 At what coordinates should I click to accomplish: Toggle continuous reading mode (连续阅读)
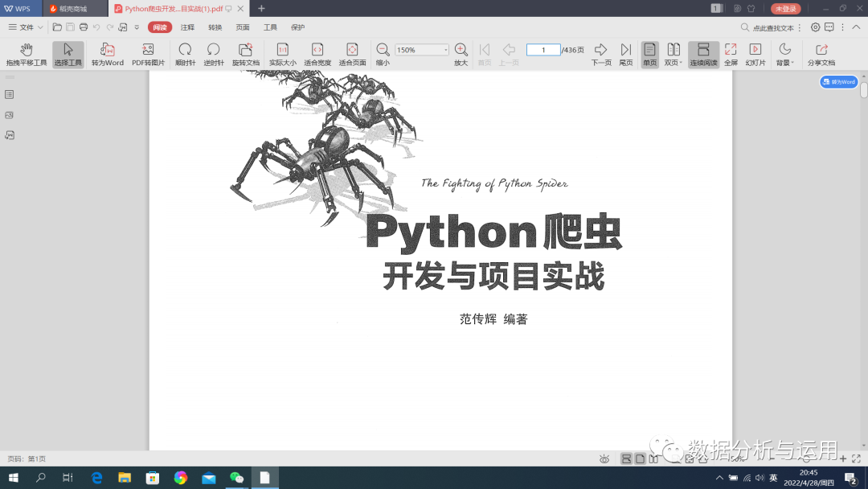[x=703, y=54]
